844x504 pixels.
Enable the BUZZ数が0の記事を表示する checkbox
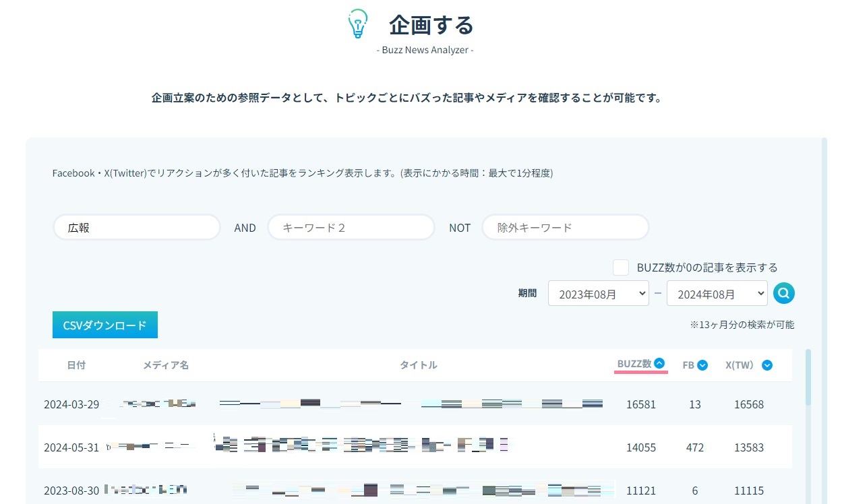coord(621,267)
